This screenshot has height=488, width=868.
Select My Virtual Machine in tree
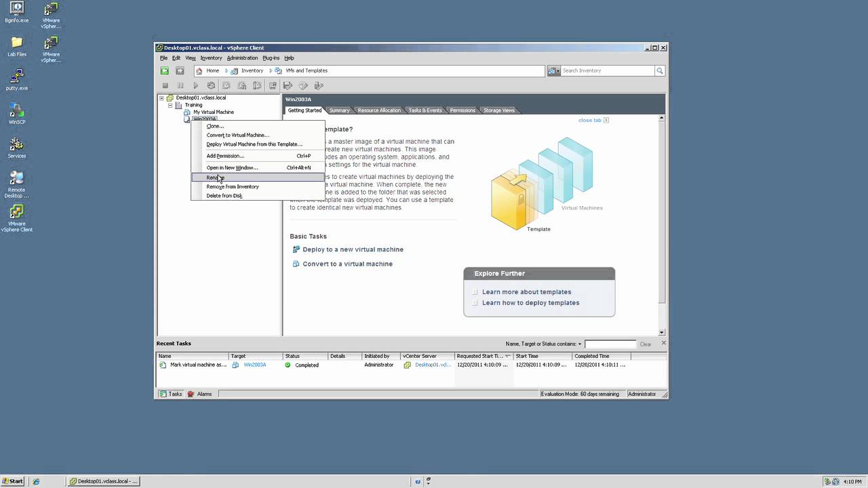coord(214,113)
